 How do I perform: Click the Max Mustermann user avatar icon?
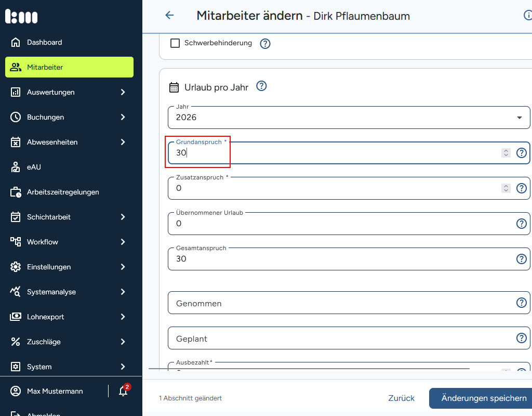[16, 391]
